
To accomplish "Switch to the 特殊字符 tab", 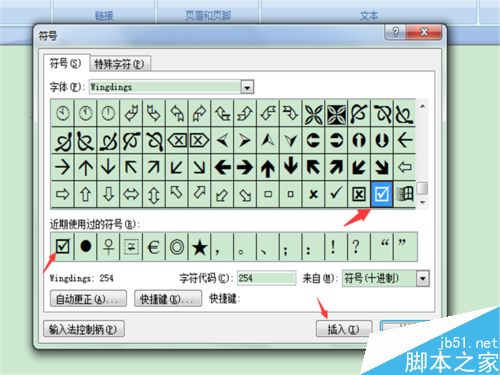I will (119, 64).
